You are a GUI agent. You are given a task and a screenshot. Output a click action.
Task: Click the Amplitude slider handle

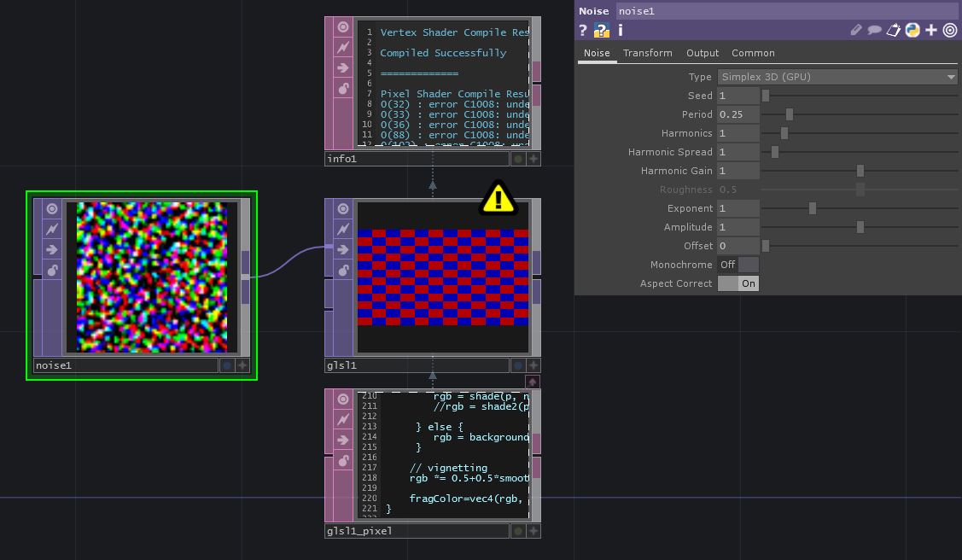coord(860,227)
